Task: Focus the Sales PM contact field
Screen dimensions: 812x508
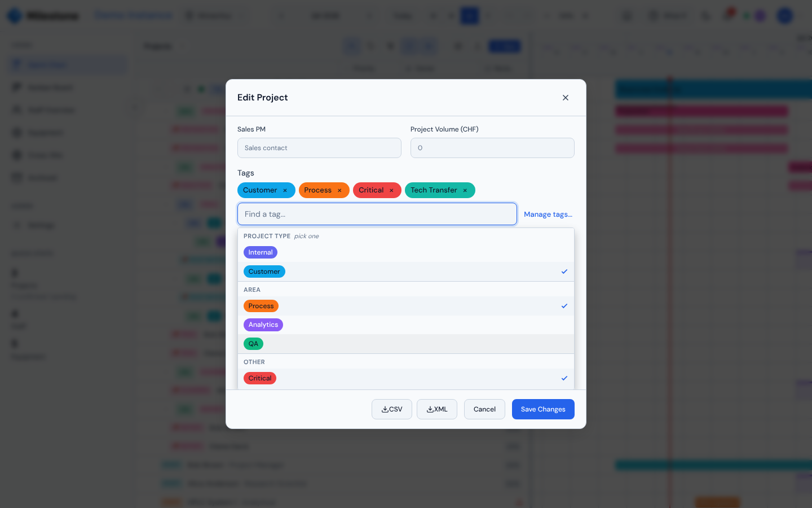Action: tap(319, 148)
